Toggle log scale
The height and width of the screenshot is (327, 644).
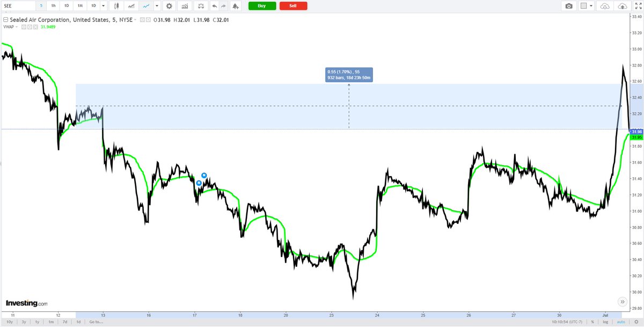coord(606,322)
